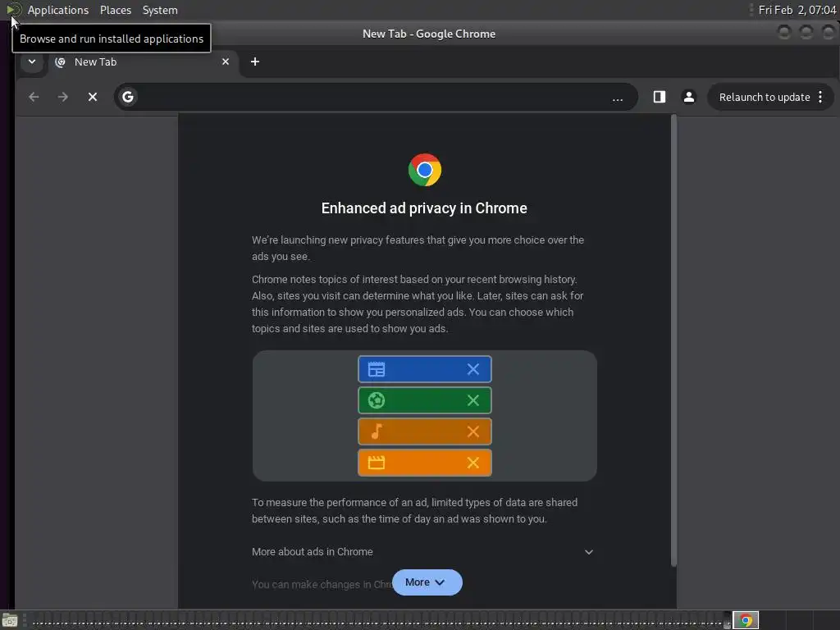This screenshot has height=630, width=840.
Task: Dismiss the music note topic chip
Action: [x=473, y=431]
